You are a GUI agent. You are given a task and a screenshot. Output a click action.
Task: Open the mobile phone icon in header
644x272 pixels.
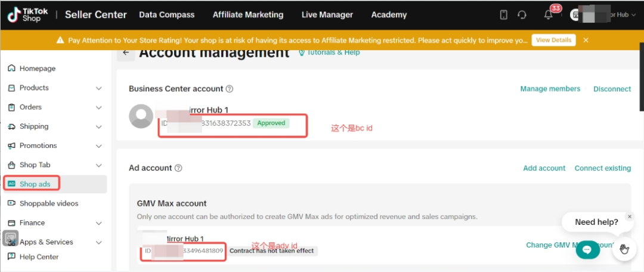(x=504, y=15)
